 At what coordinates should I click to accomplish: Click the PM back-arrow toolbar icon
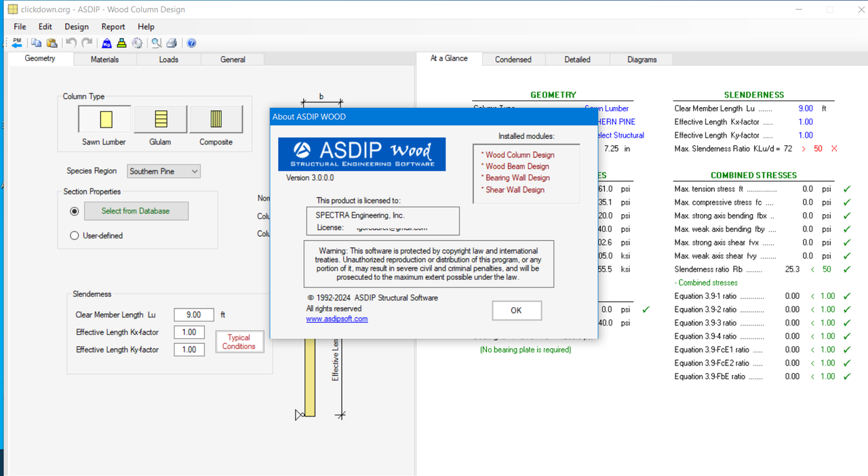[x=17, y=43]
